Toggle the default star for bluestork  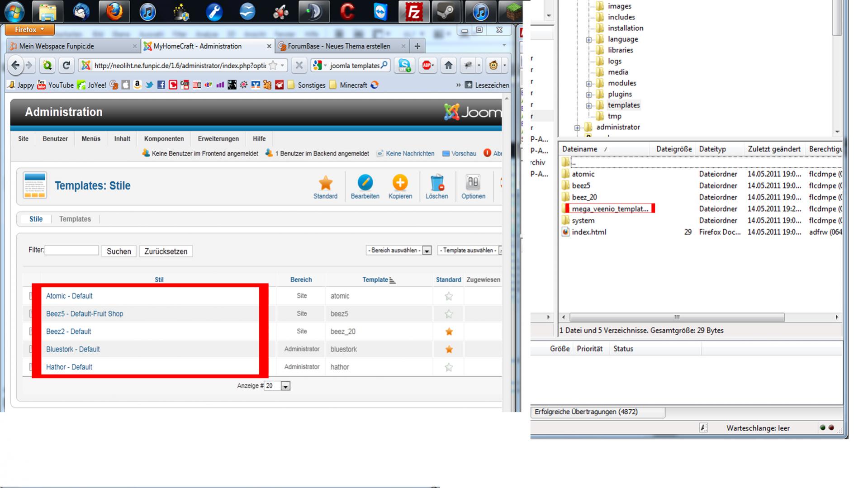click(x=449, y=349)
